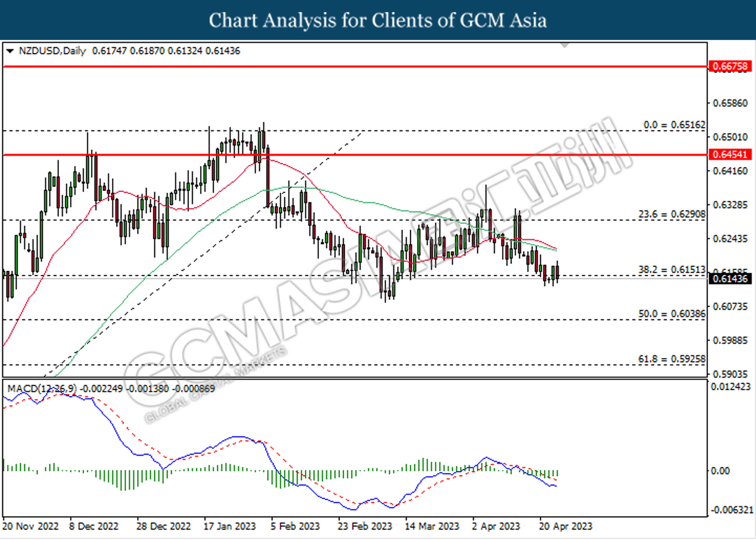Click the date label 14 Mar 2023

coord(432,526)
